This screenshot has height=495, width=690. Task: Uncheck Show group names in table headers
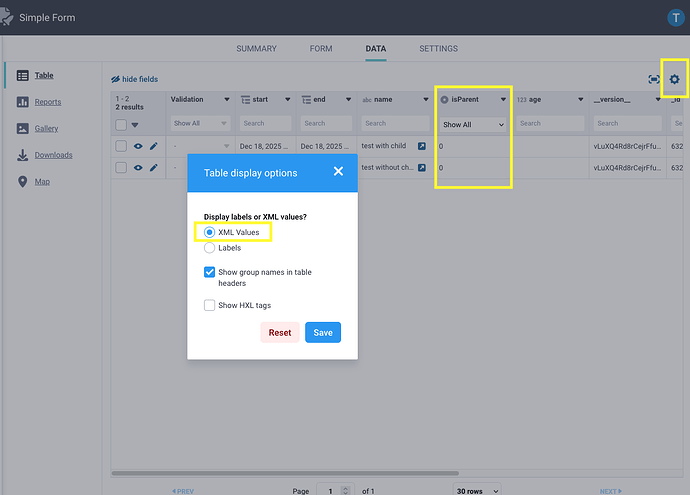[210, 272]
